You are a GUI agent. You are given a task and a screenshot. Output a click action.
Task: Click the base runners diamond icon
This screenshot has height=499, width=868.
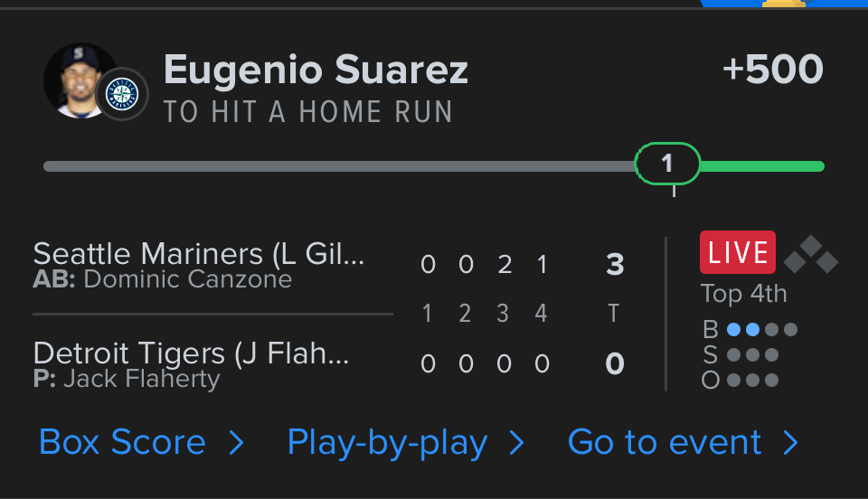click(x=810, y=255)
